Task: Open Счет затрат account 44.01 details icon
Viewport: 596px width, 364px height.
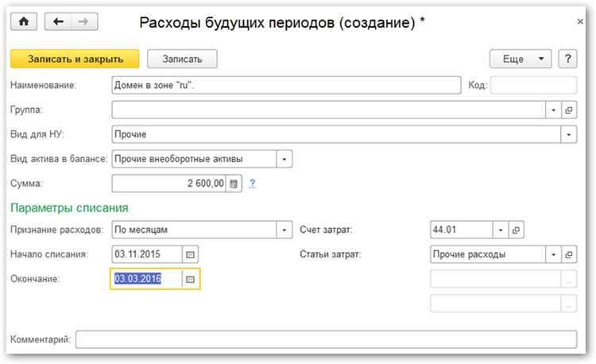Action: coord(516,230)
